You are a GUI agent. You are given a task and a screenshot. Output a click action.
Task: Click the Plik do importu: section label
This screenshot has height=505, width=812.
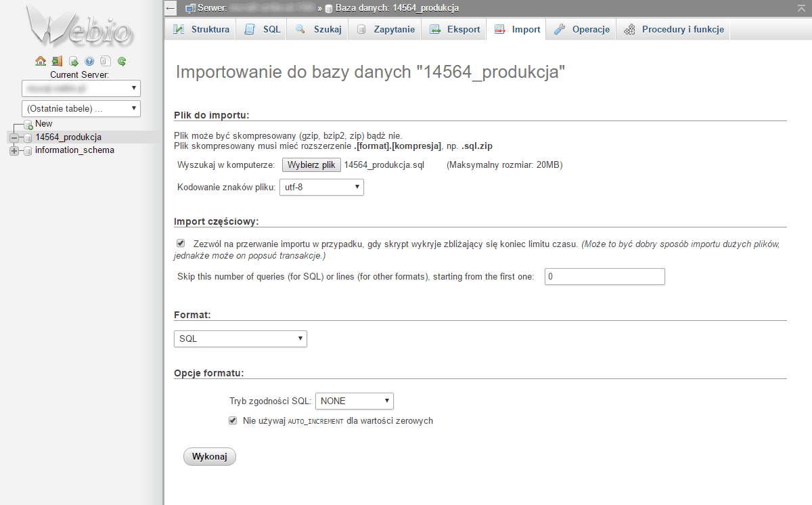212,114
